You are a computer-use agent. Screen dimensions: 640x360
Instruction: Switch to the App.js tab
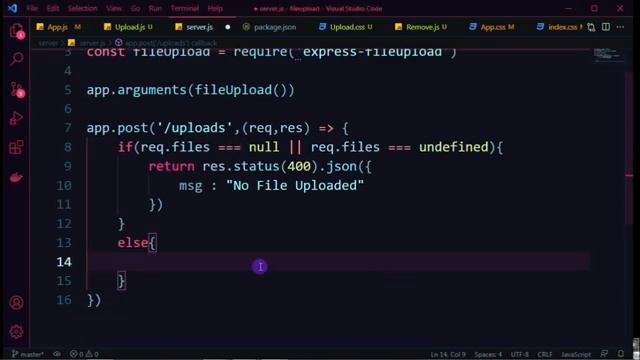click(x=58, y=27)
